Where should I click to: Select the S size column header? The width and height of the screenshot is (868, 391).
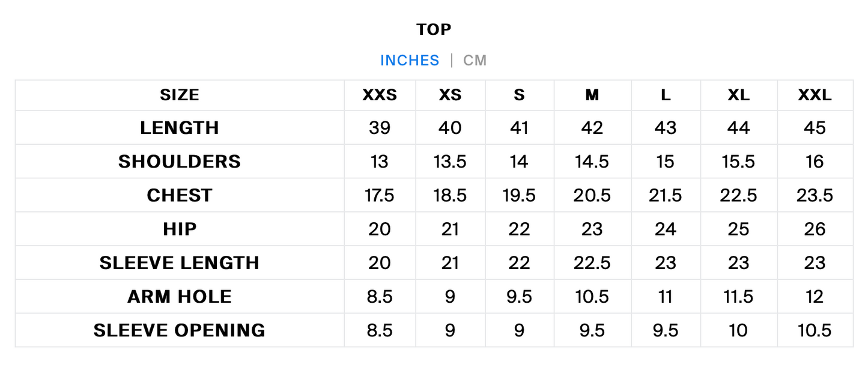(x=519, y=95)
